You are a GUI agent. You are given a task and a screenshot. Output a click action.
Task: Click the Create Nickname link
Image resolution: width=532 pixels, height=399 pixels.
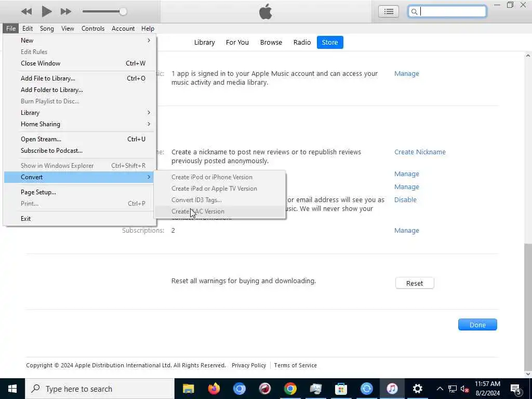[x=420, y=152]
